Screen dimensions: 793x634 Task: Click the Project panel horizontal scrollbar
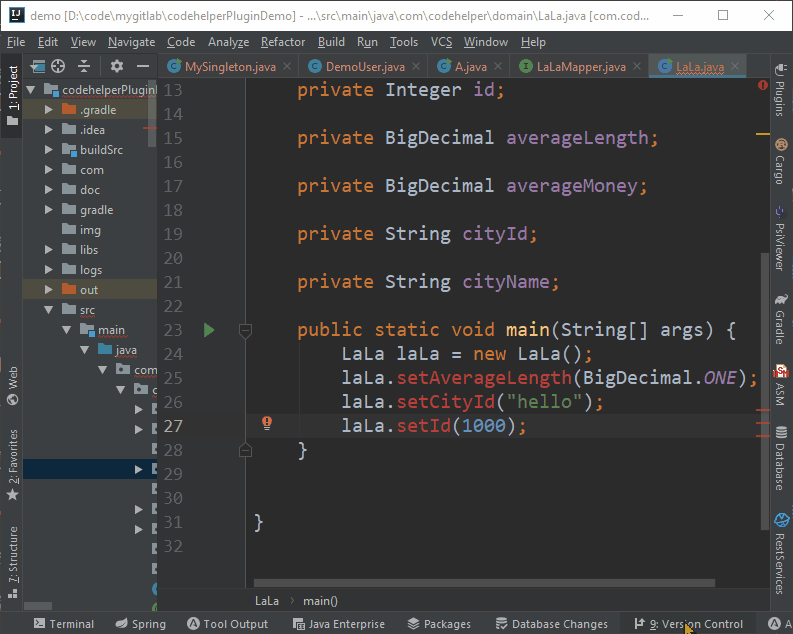point(38,606)
